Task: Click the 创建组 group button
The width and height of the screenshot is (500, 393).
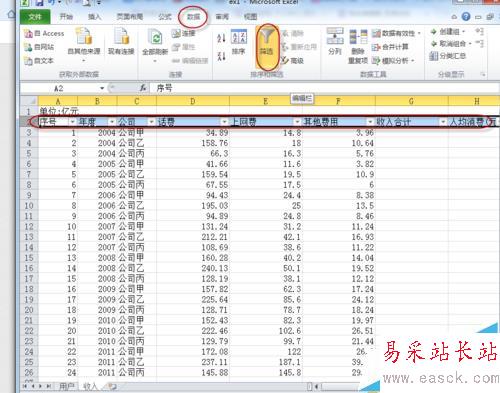Action: click(447, 32)
